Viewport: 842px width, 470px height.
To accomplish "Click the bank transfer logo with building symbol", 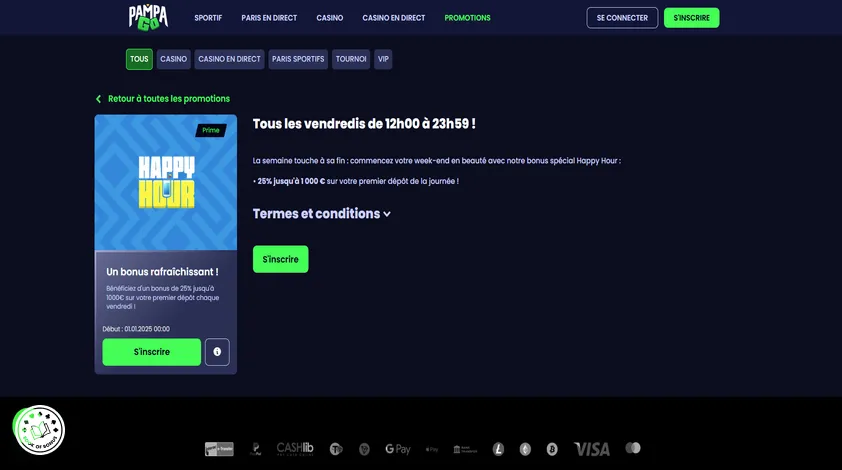I will tap(465, 450).
